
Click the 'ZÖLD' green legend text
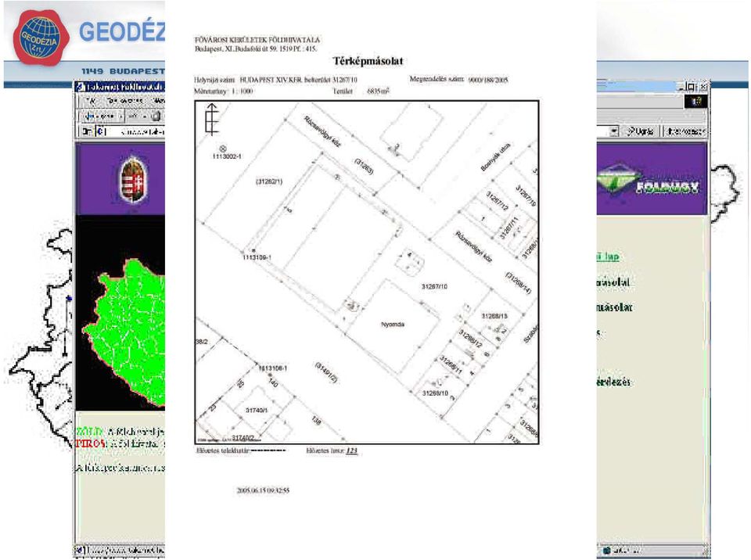[x=89, y=432]
